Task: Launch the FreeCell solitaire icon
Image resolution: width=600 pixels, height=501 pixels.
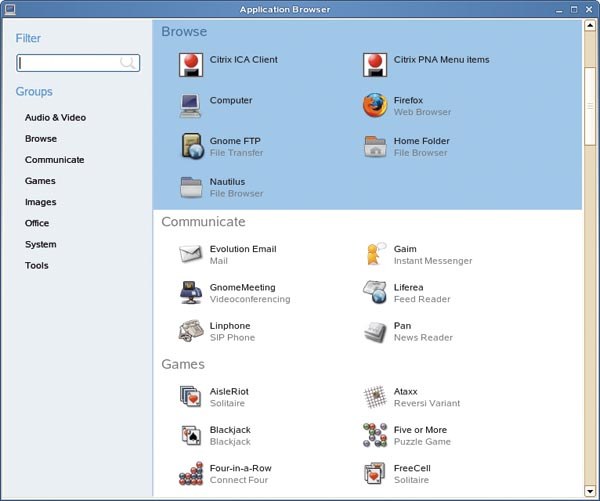Action: [374, 473]
